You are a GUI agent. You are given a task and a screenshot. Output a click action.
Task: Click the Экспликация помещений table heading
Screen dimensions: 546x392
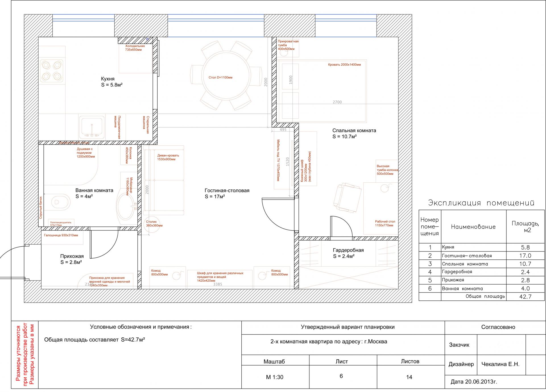tap(481, 203)
